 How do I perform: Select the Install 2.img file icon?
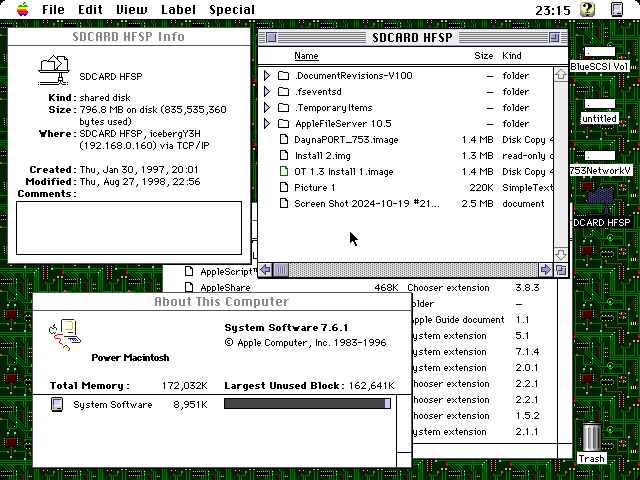pyautogui.click(x=283, y=156)
